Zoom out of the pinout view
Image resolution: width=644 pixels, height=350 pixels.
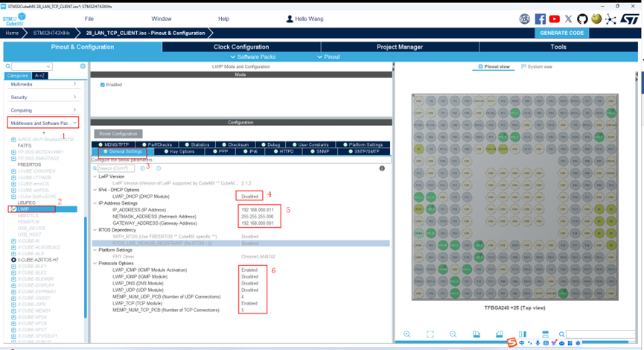(x=453, y=334)
